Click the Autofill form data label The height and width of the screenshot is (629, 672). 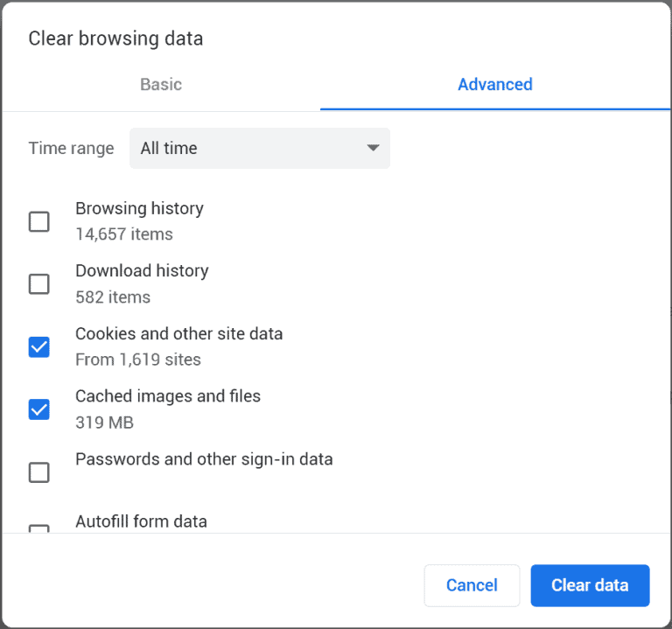[x=141, y=521]
